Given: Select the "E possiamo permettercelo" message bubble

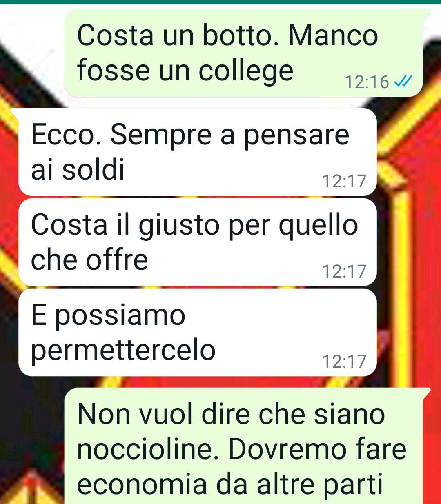Looking at the screenshot, I should click(x=198, y=332).
